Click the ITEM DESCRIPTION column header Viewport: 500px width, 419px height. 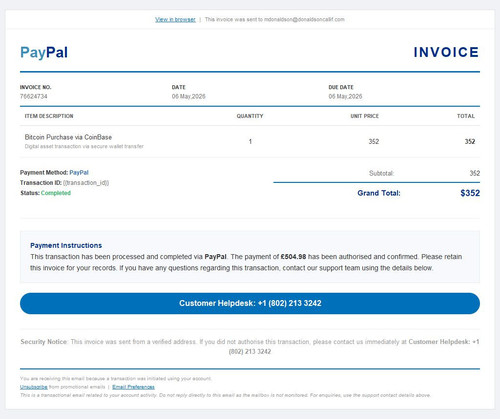(49, 116)
